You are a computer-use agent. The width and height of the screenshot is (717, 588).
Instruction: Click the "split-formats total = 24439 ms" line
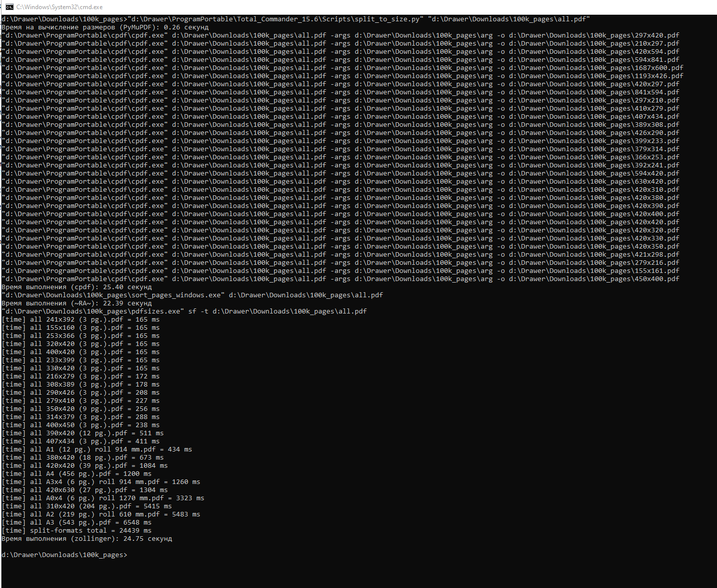click(x=77, y=531)
